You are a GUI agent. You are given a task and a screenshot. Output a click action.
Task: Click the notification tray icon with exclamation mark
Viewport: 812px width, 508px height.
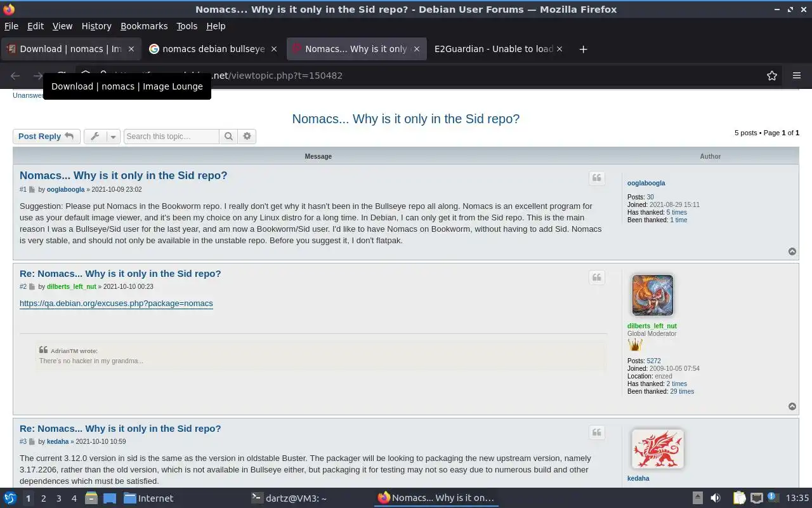click(773, 498)
